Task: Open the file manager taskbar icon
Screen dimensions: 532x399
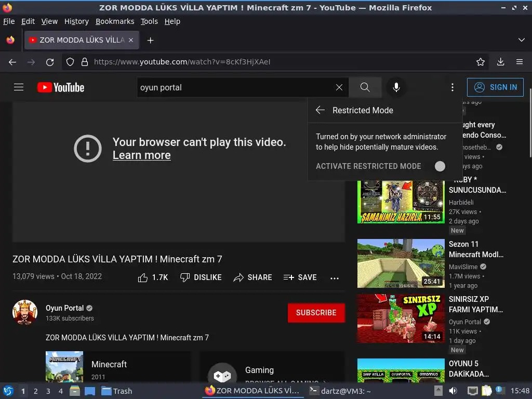Action: click(x=75, y=391)
